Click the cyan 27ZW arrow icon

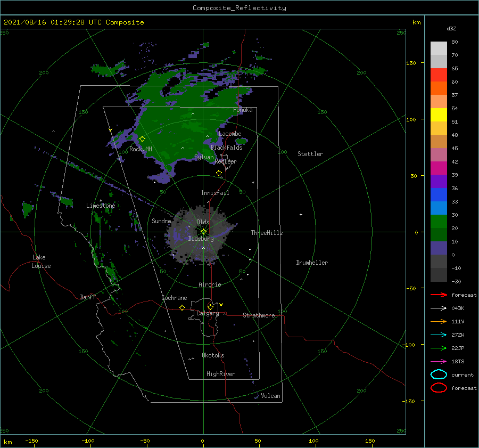point(439,335)
